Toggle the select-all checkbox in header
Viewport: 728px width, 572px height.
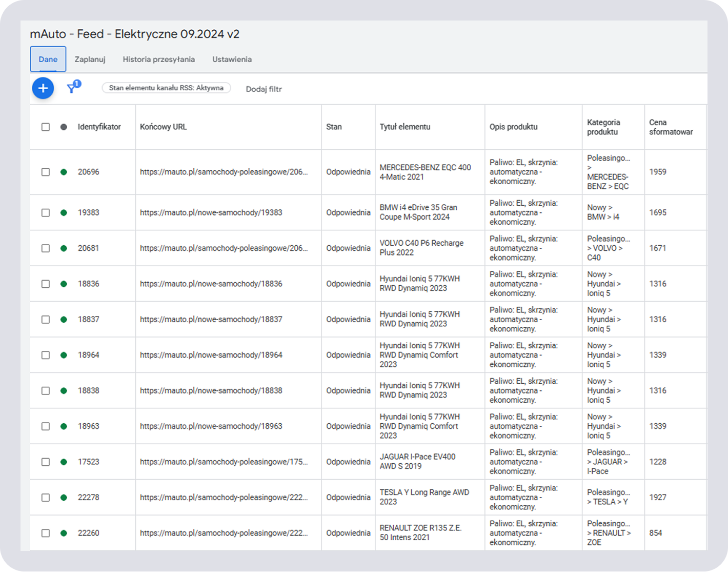pos(46,127)
